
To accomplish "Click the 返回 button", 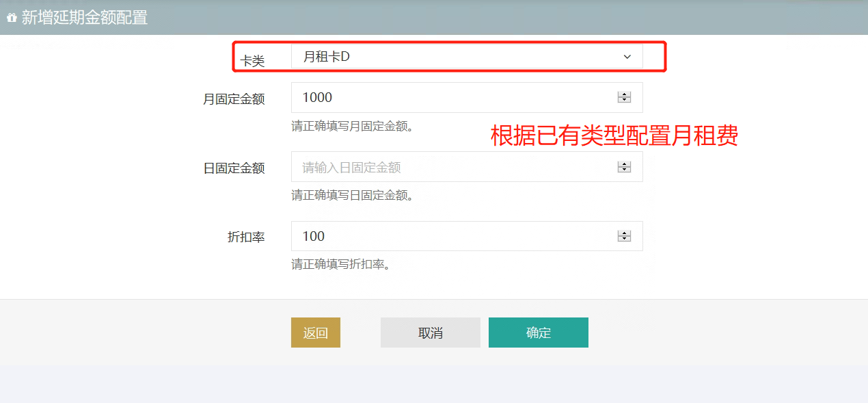I will [316, 333].
